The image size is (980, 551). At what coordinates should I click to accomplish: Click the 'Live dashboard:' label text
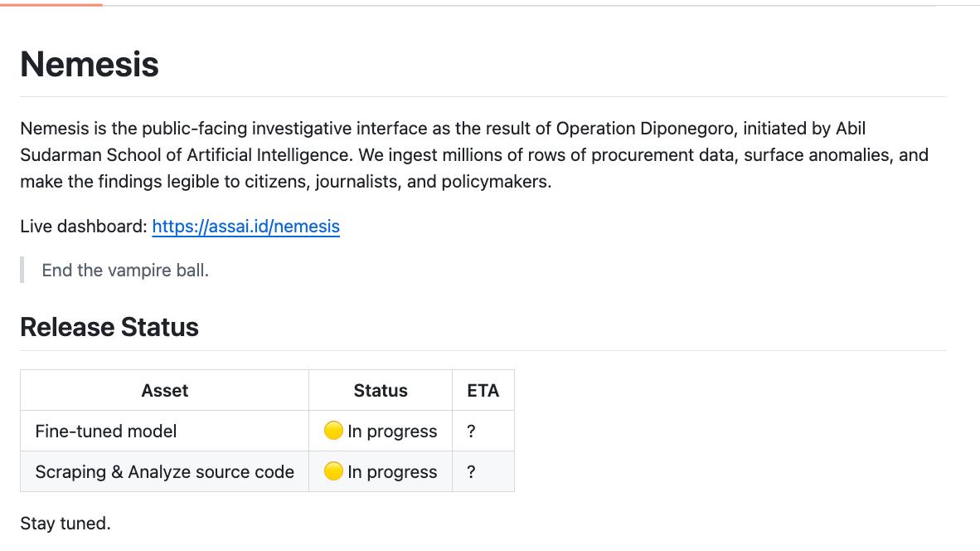[x=84, y=227]
